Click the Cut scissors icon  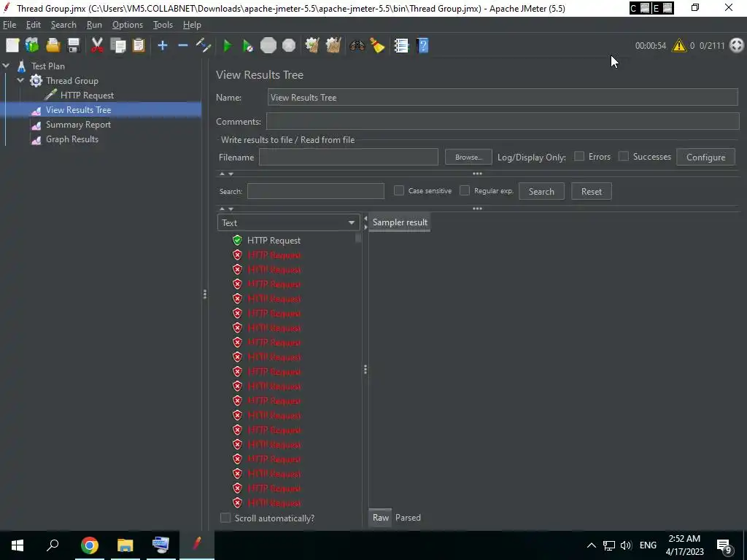tap(97, 46)
